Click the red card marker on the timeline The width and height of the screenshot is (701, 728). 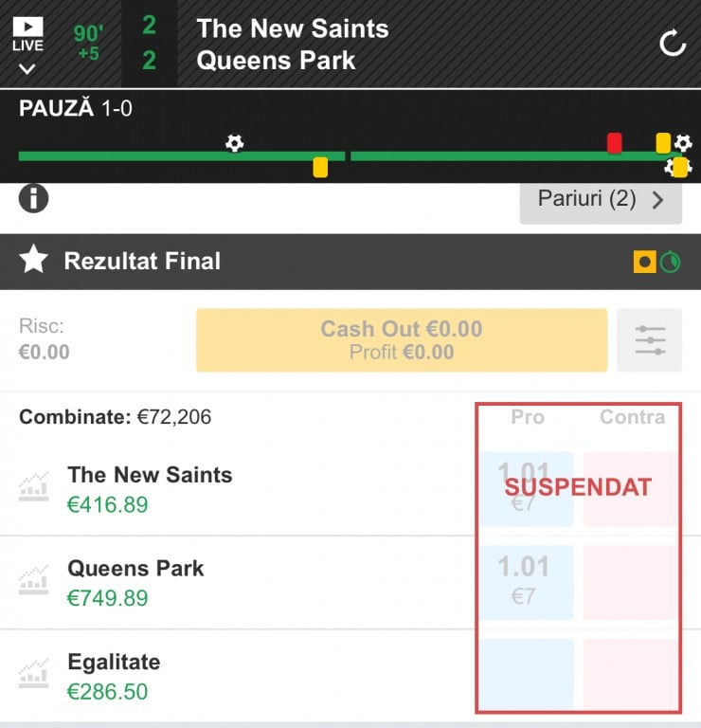tap(615, 143)
